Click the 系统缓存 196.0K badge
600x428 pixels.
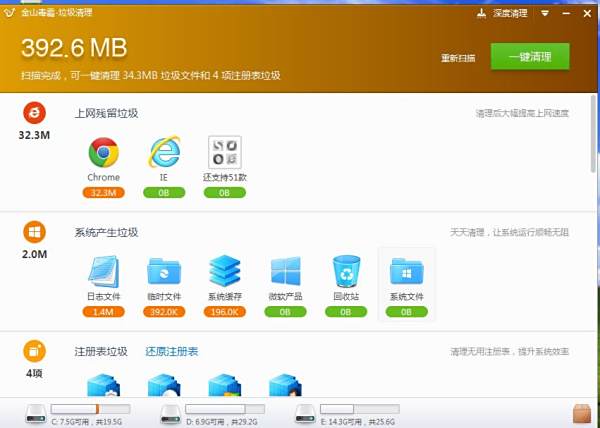[225, 312]
